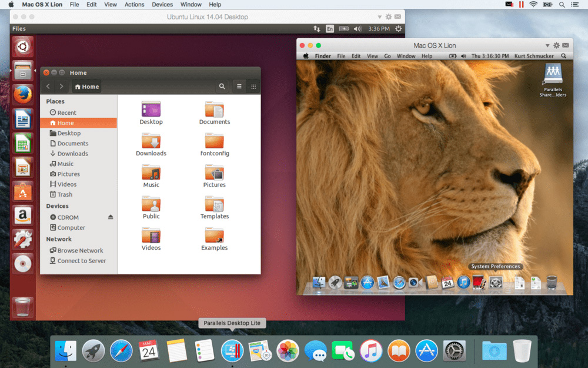Expand Mac OS X Lion window title dropdown
Screen dimensions: 588x368
(546, 45)
